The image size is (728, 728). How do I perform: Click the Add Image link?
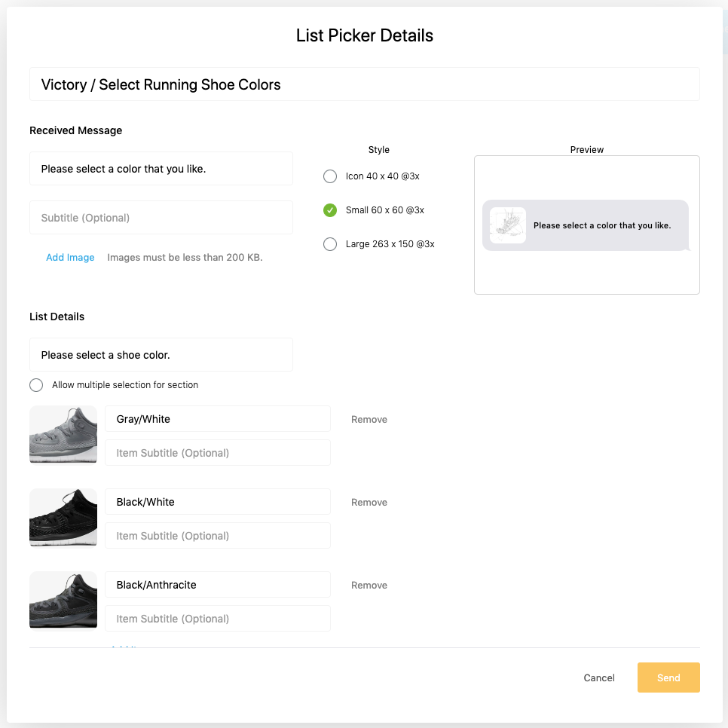(70, 257)
